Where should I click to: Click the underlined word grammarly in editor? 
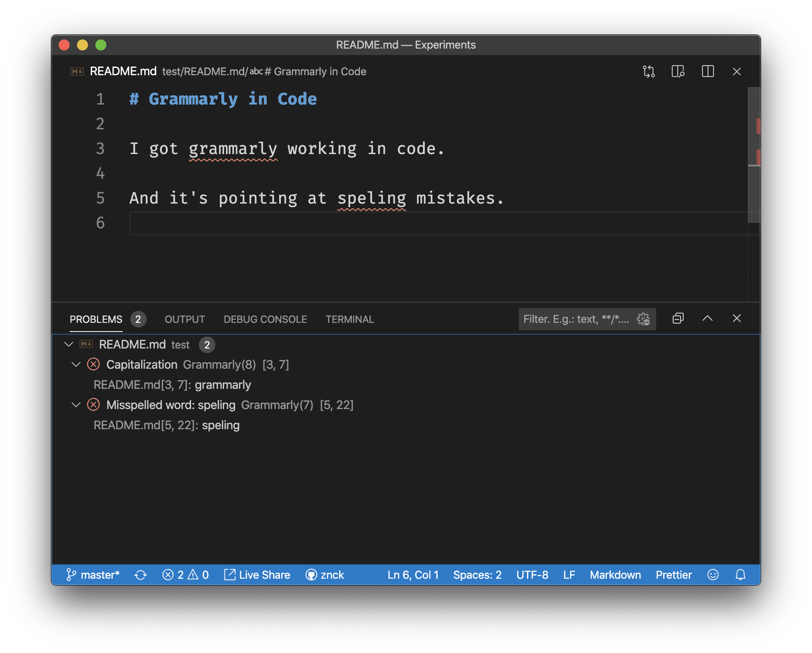pos(233,149)
